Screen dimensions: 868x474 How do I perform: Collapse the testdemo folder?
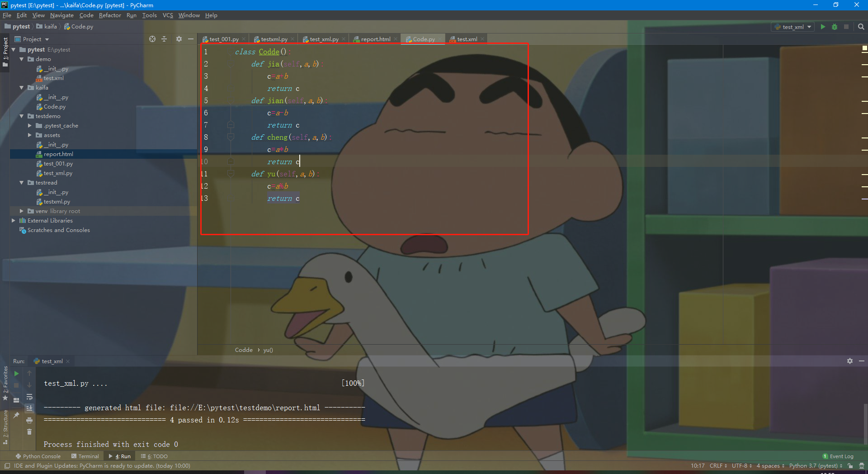(21, 116)
